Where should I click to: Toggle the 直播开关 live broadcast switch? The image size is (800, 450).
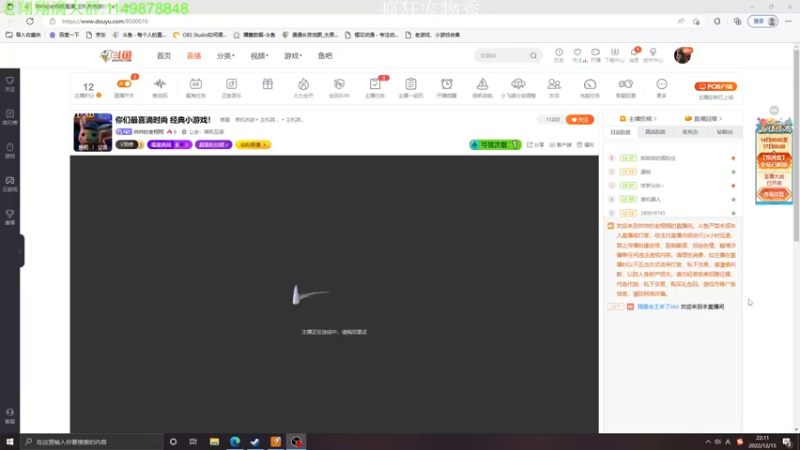point(124,84)
